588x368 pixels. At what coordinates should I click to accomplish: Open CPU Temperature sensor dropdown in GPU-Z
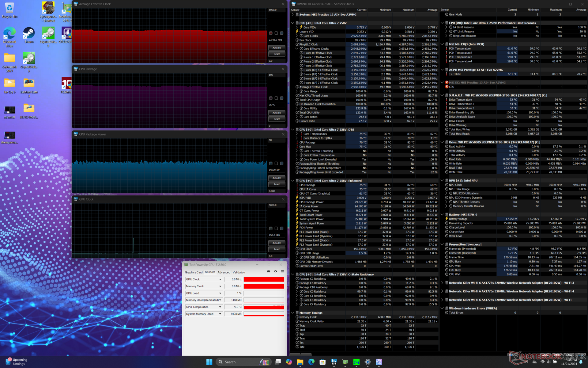220,307
